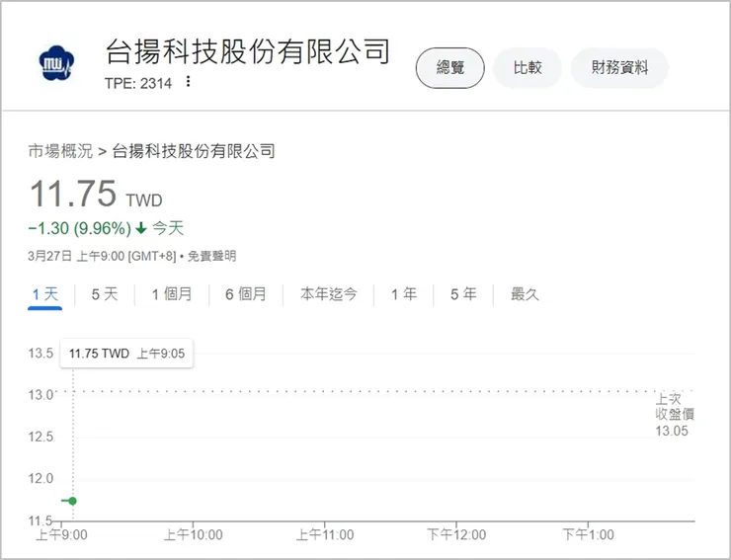Switch to the 5 天 range tab
This screenshot has height=560, width=731.
pos(105,294)
